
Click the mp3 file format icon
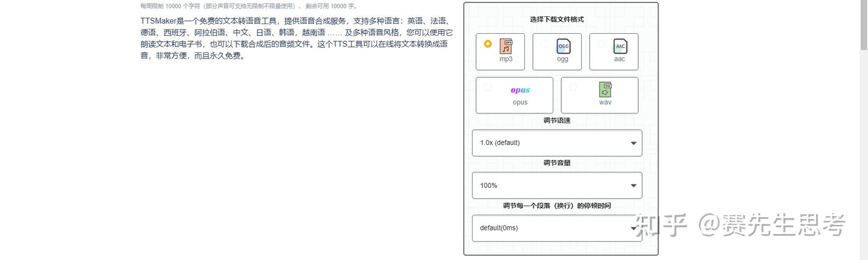click(506, 46)
